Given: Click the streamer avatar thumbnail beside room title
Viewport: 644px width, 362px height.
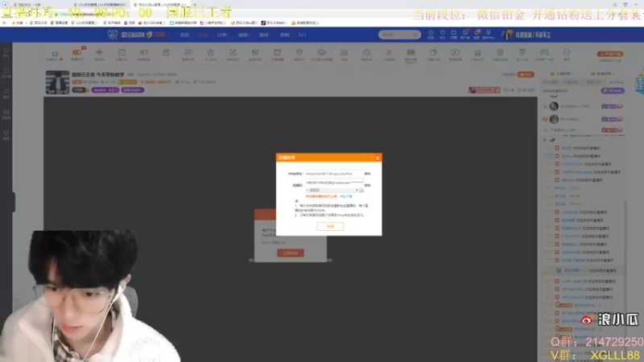Looking at the screenshot, I should [x=57, y=82].
